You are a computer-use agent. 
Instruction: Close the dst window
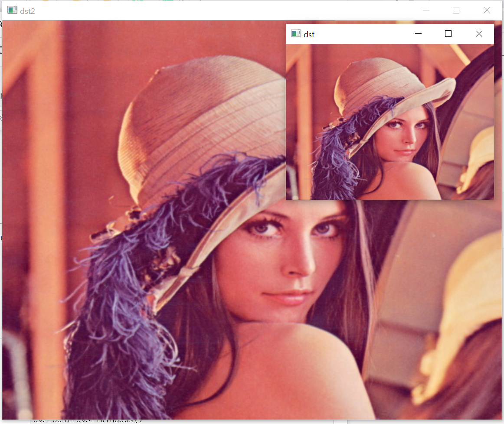(478, 34)
